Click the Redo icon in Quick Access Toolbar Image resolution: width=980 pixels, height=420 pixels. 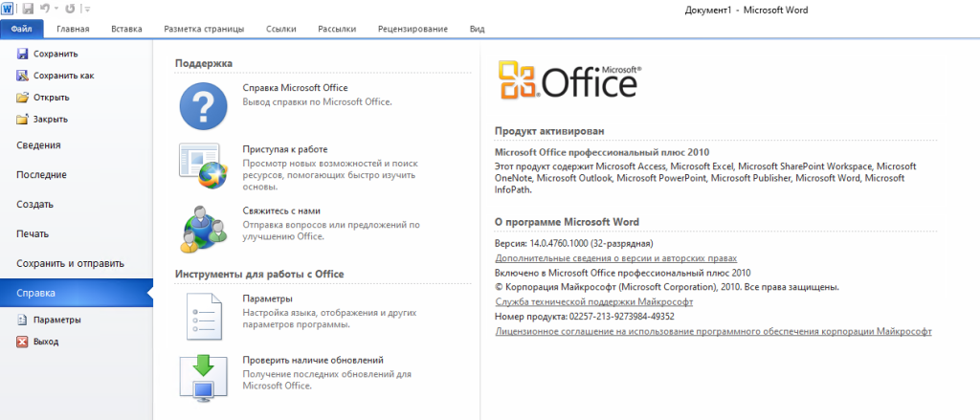69,9
